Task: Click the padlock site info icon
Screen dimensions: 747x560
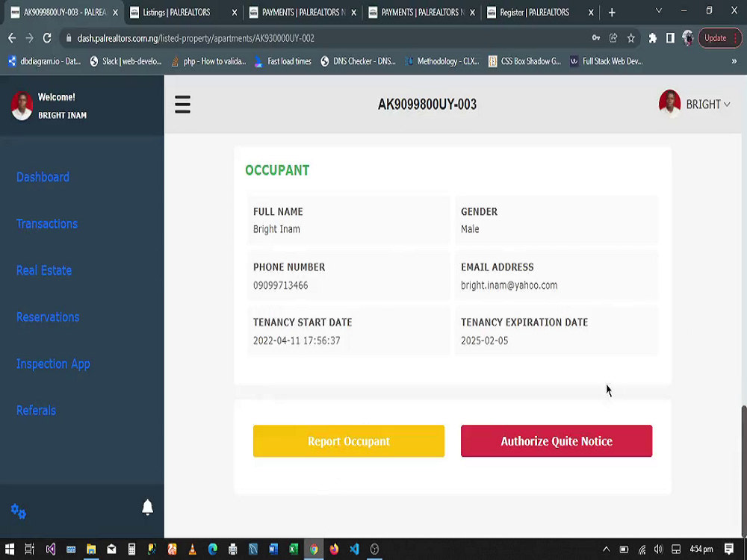Action: coord(69,38)
